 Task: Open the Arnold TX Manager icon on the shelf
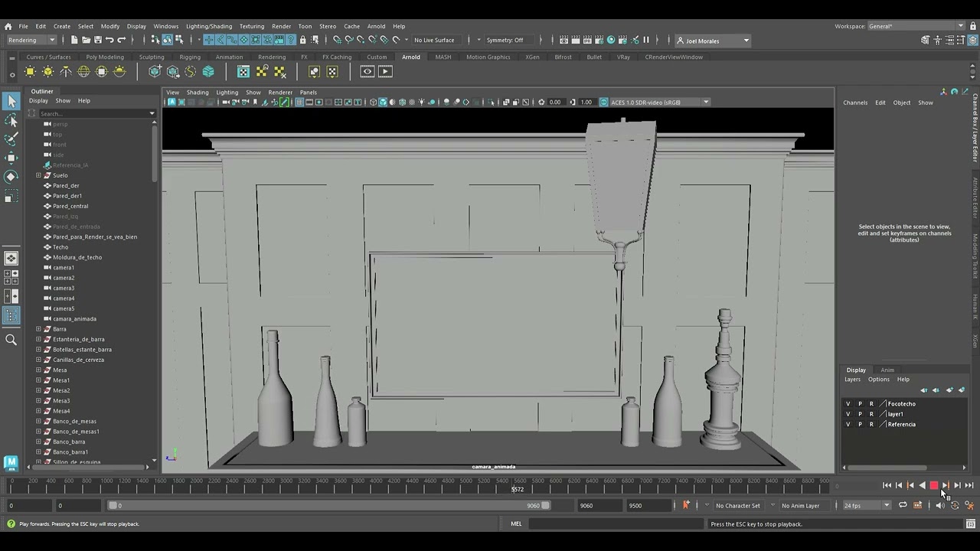tap(243, 71)
